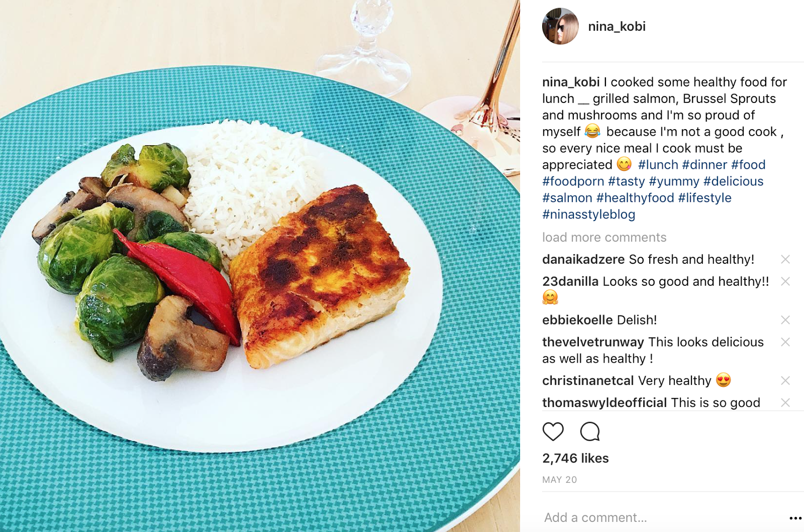Screen dimensions: 804x532
Task: Remove thevelvetrunway's comment with its X
Action: point(785,342)
